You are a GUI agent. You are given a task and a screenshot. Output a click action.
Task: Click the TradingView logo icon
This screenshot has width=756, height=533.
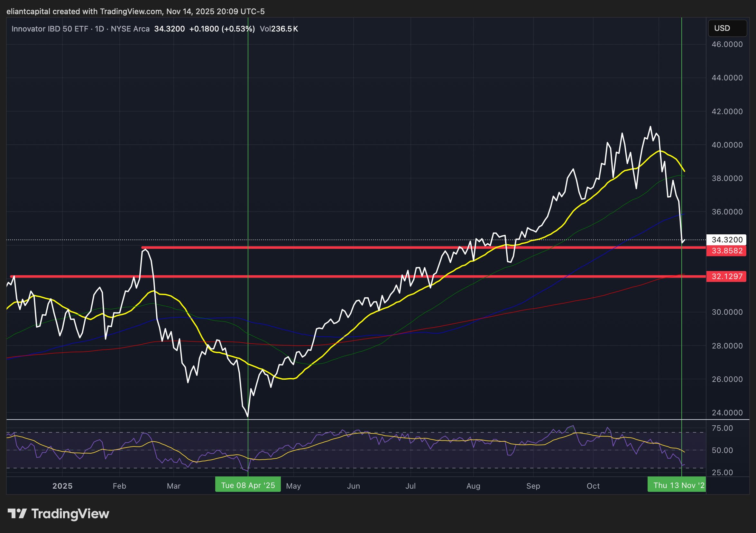[x=17, y=514]
